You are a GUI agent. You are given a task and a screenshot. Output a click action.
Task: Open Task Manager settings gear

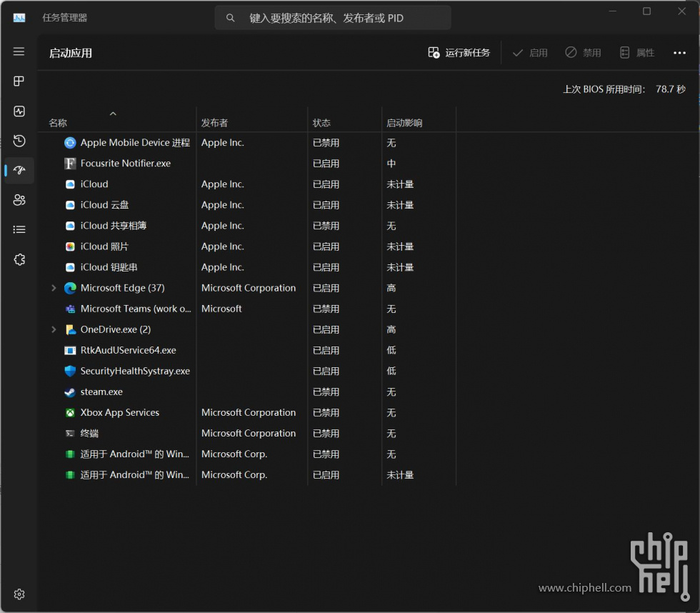point(19,594)
